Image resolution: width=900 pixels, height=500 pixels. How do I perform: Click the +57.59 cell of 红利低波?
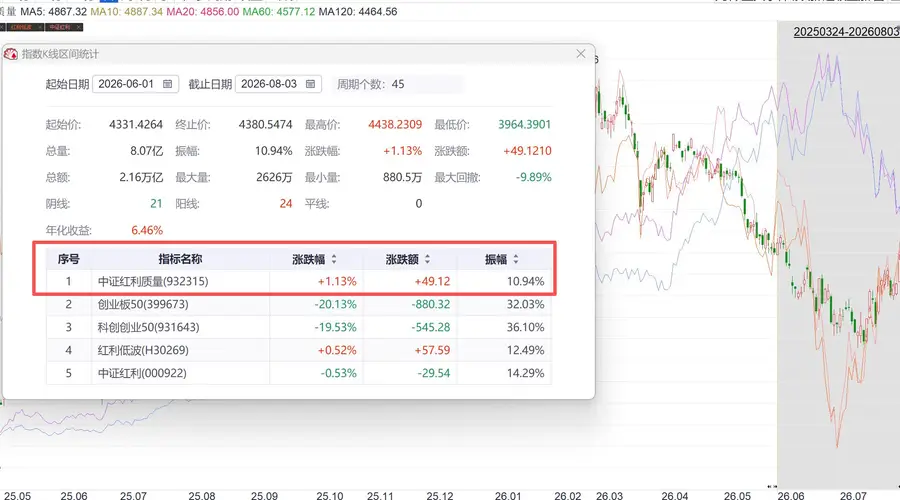pos(432,350)
